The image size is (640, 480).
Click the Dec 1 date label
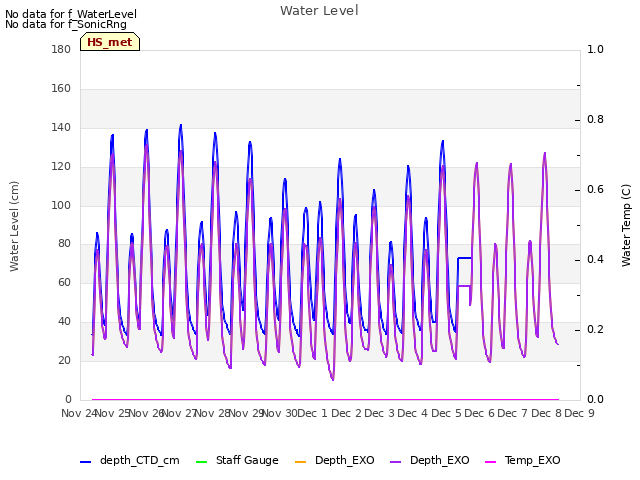point(312,413)
